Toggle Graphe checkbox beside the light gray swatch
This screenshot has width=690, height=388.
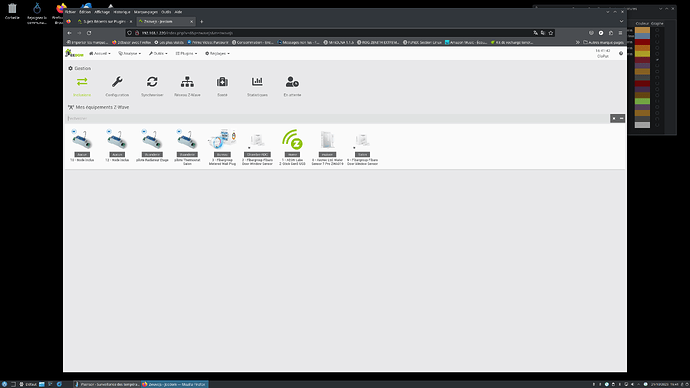(x=657, y=124)
